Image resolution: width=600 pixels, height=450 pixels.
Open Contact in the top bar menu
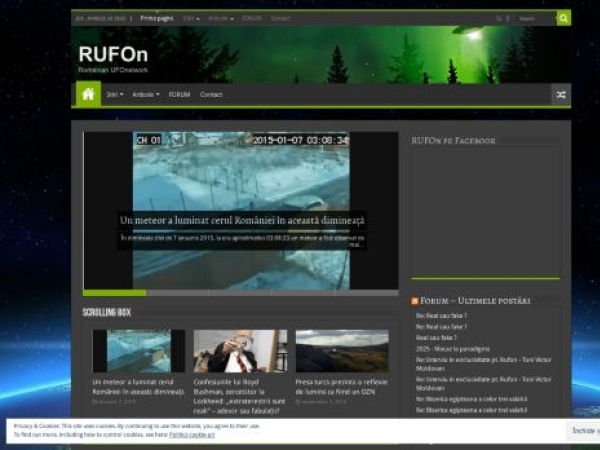tap(280, 18)
